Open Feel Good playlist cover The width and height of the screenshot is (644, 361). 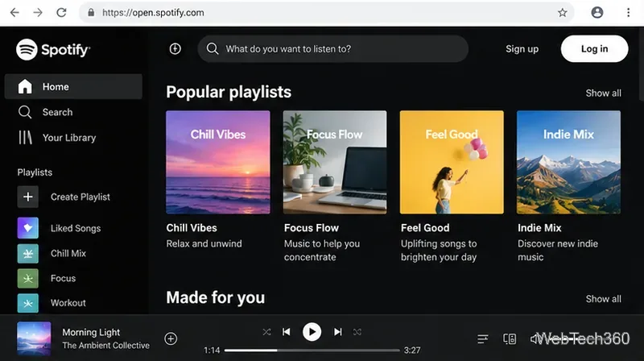[x=452, y=162]
